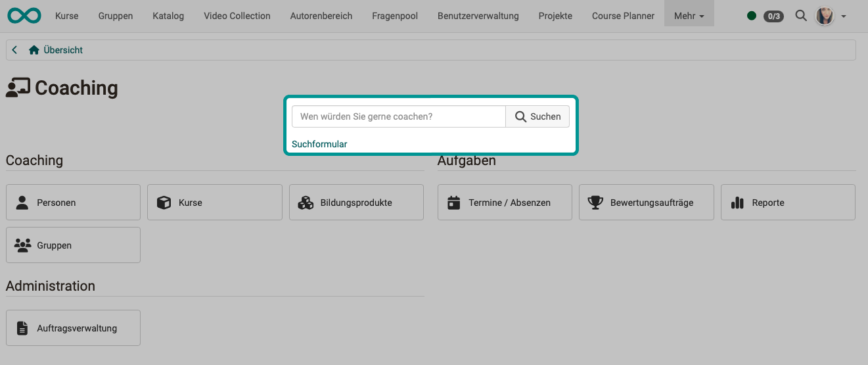Click the OpenOlat infinity logo

(x=24, y=15)
